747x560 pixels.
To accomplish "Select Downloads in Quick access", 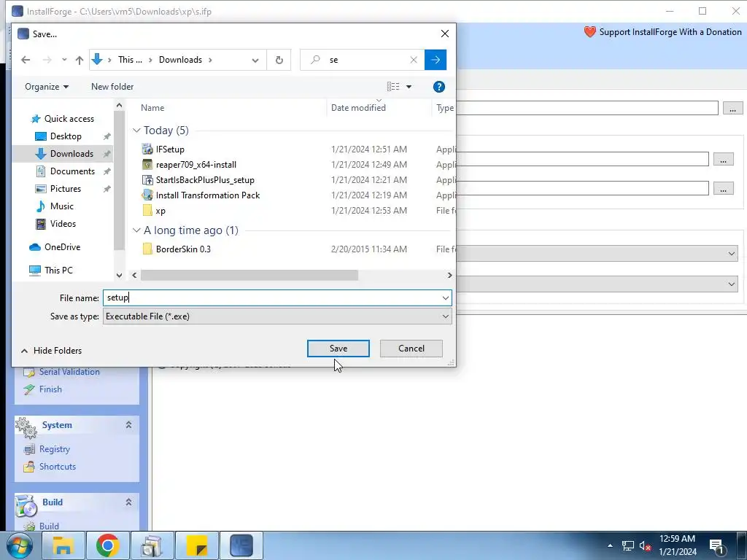I will pos(71,153).
